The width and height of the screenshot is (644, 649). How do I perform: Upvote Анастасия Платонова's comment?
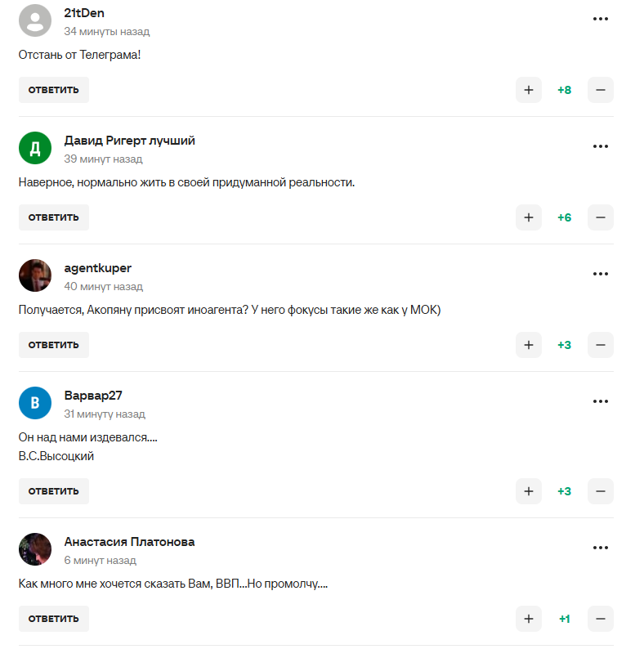pos(529,619)
